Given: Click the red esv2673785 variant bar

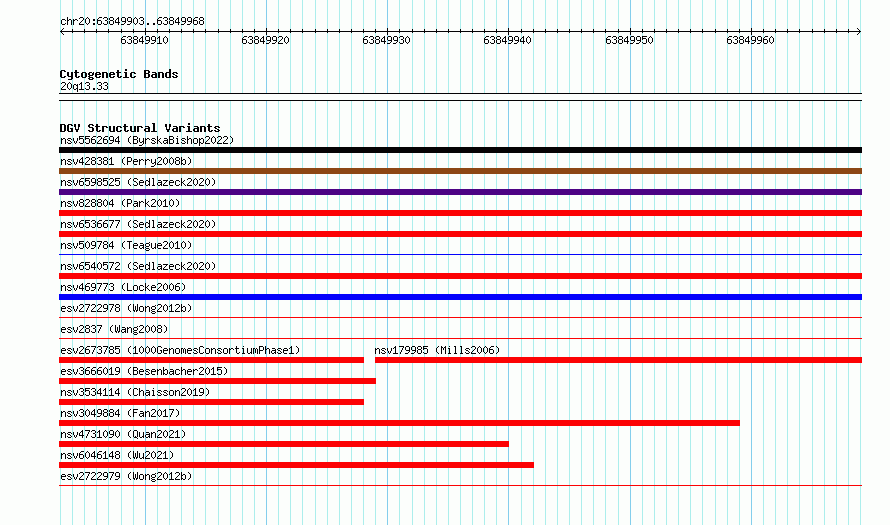Looking at the screenshot, I should (x=211, y=360).
